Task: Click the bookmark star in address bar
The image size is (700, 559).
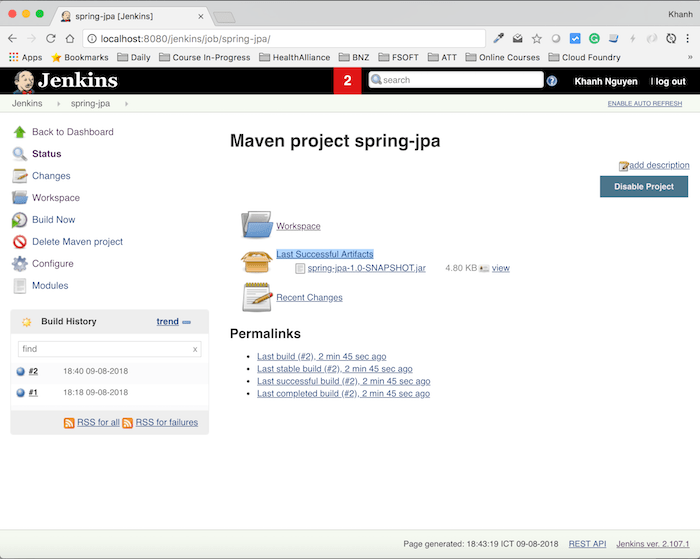Action: 537,39
